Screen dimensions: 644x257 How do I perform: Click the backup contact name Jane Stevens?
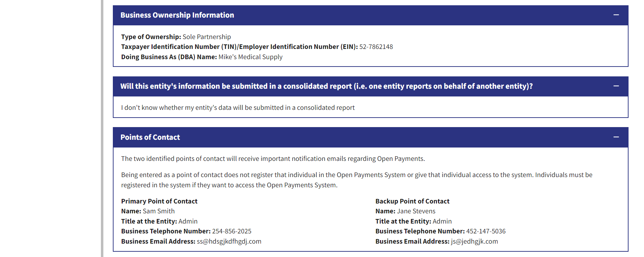click(416, 211)
